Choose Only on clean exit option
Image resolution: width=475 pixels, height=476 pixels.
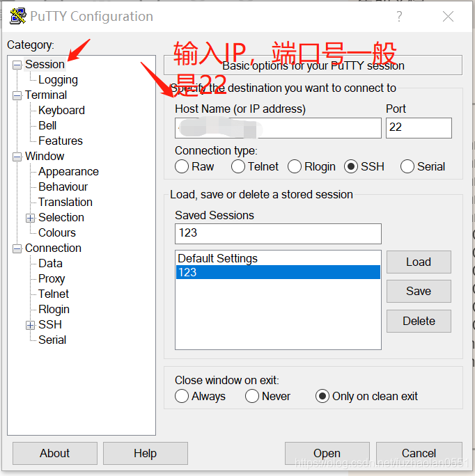click(x=322, y=396)
